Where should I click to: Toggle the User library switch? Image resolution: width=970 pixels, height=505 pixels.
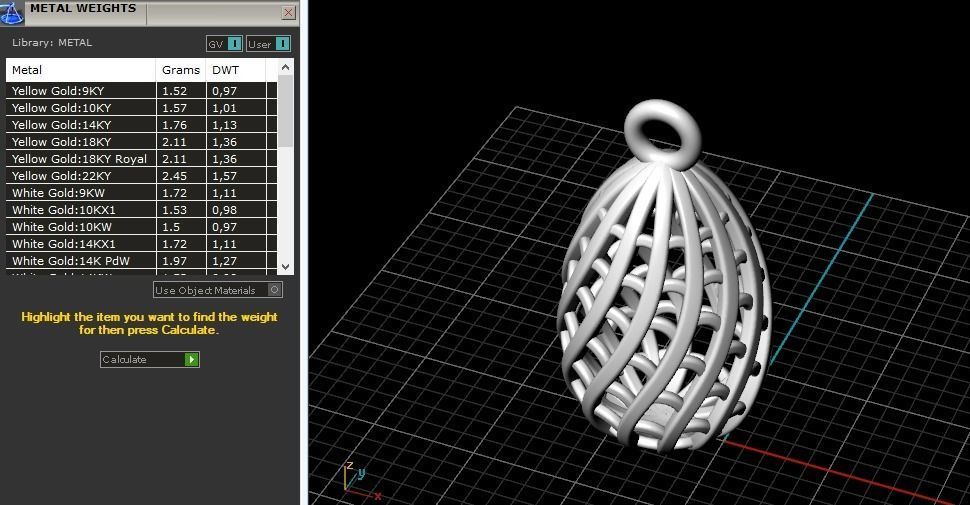[x=268, y=44]
